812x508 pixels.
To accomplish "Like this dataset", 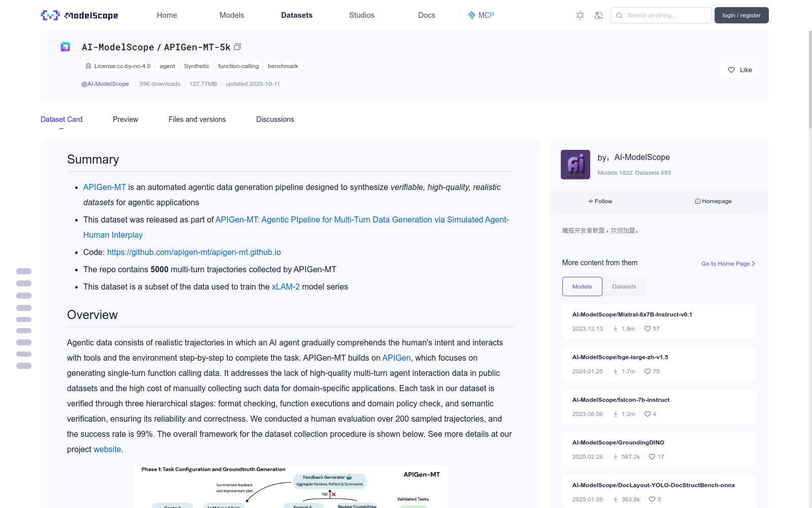I will point(739,70).
